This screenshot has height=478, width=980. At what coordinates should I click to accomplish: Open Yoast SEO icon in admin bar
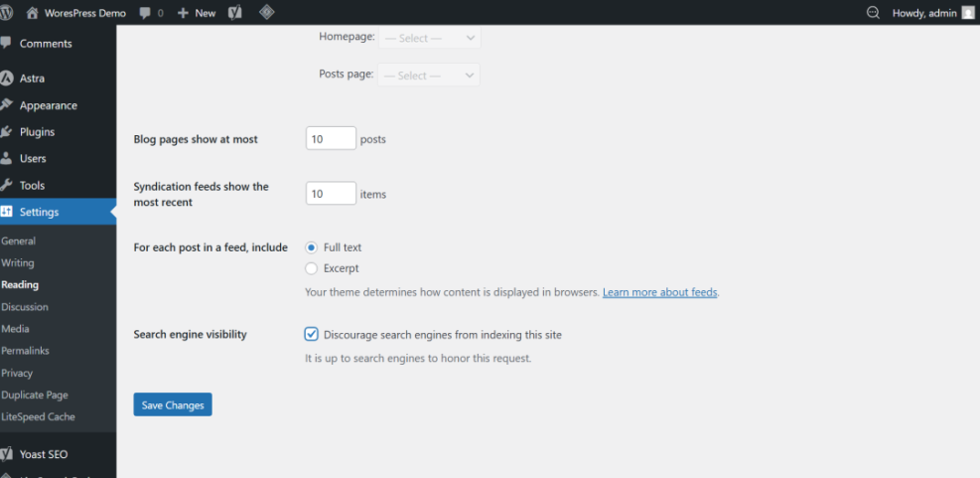pos(235,13)
